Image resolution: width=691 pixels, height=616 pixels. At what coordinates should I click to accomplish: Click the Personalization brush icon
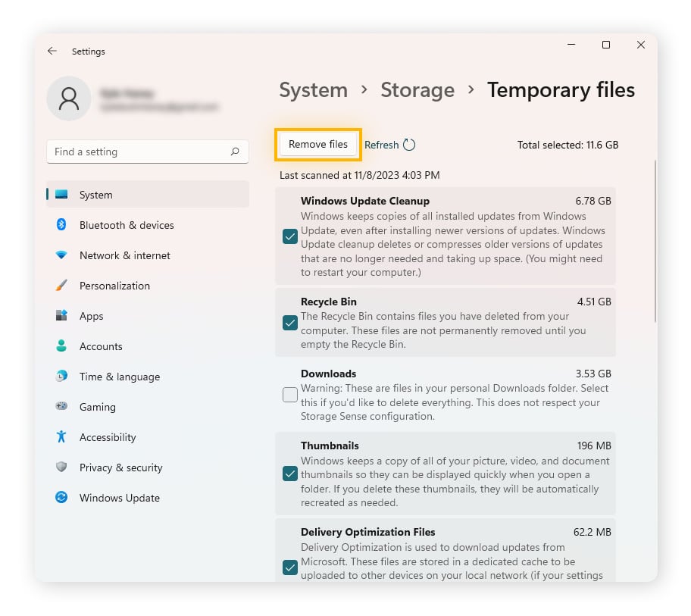[x=61, y=286]
